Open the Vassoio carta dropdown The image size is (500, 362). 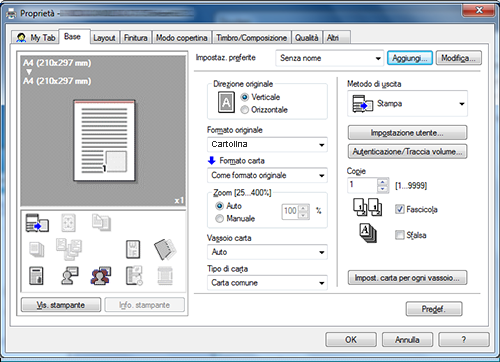(x=267, y=252)
